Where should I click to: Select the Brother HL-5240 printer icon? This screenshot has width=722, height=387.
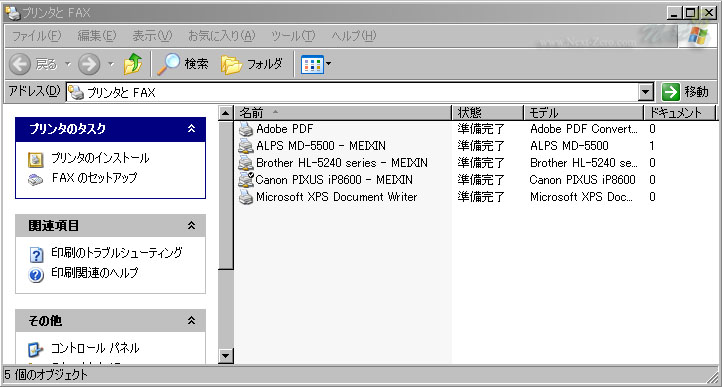click(x=246, y=164)
